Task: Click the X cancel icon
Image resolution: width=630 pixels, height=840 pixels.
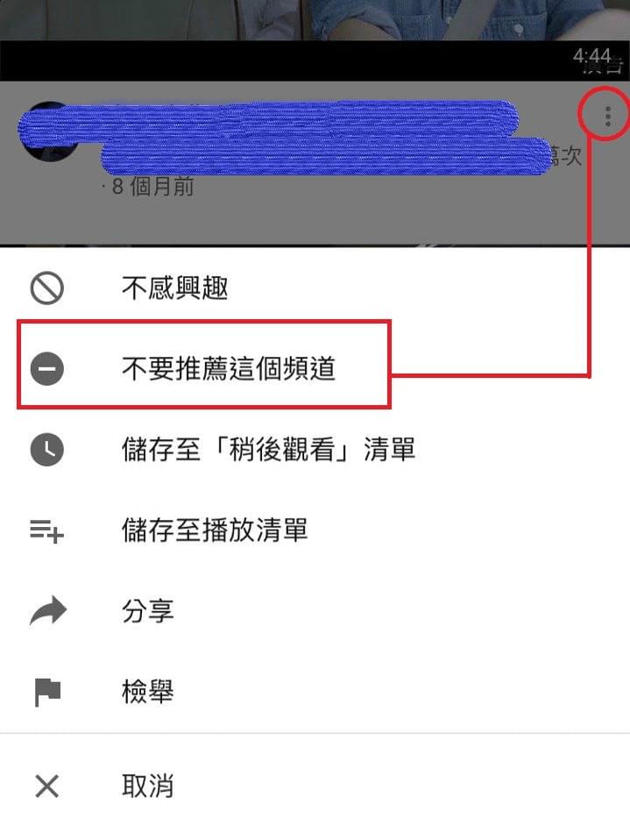Action: 47,787
